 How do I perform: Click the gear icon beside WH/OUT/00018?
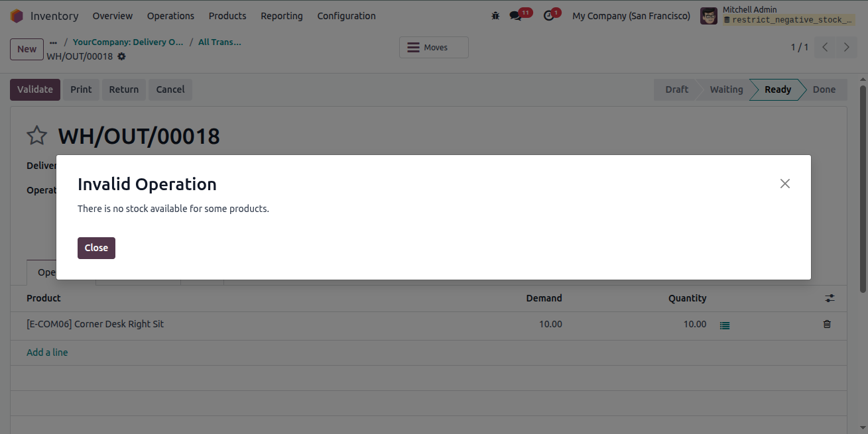121,57
